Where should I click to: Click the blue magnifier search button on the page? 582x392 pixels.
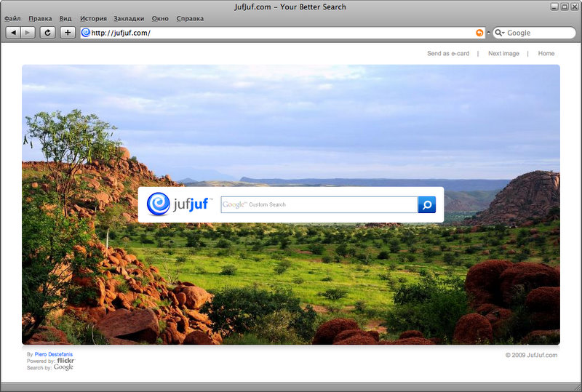point(427,204)
